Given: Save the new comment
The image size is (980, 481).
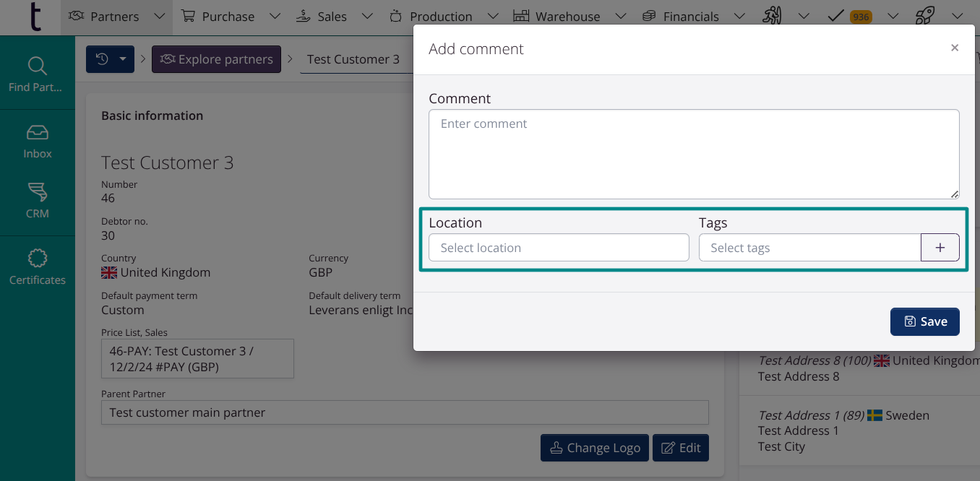Looking at the screenshot, I should click(924, 321).
